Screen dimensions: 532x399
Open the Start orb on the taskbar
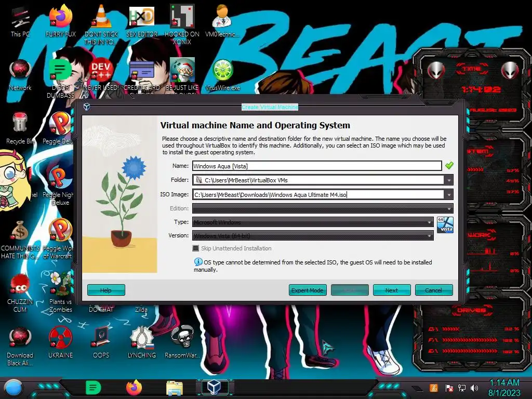[14, 388]
